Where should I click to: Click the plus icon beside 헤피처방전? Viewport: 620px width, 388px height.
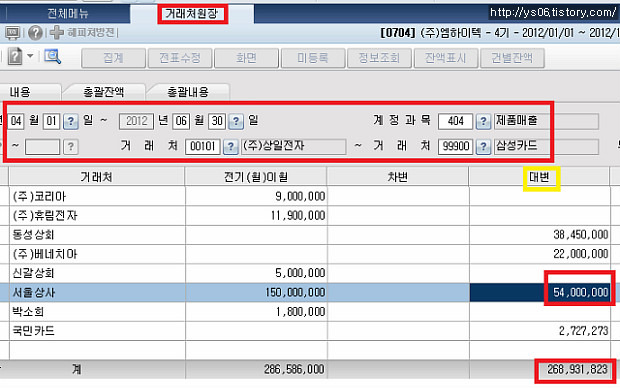57,32
